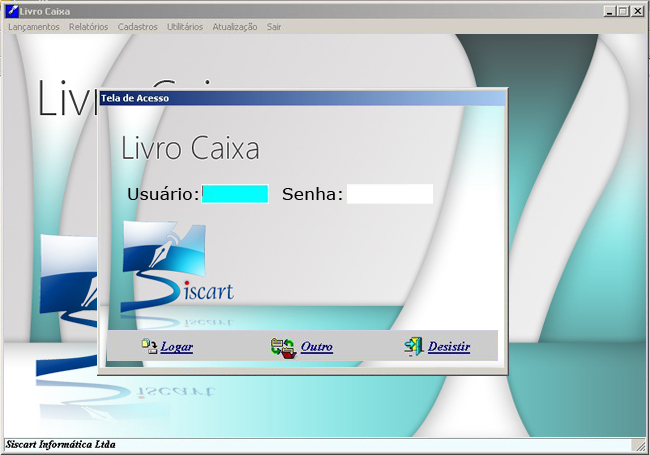
Task: Focus the Usuário input field
Action: [x=235, y=194]
